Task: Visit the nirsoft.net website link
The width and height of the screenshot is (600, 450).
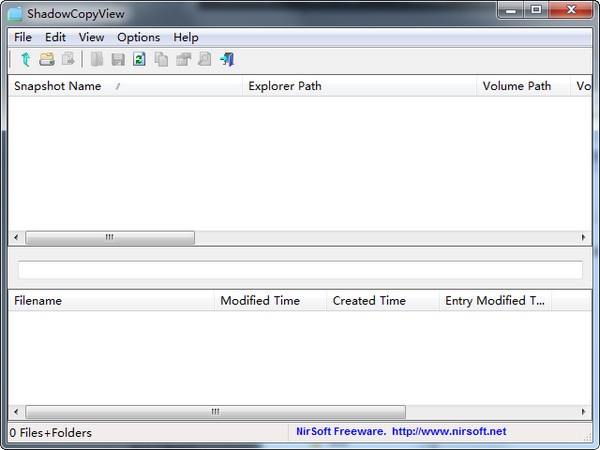Action: pos(449,432)
